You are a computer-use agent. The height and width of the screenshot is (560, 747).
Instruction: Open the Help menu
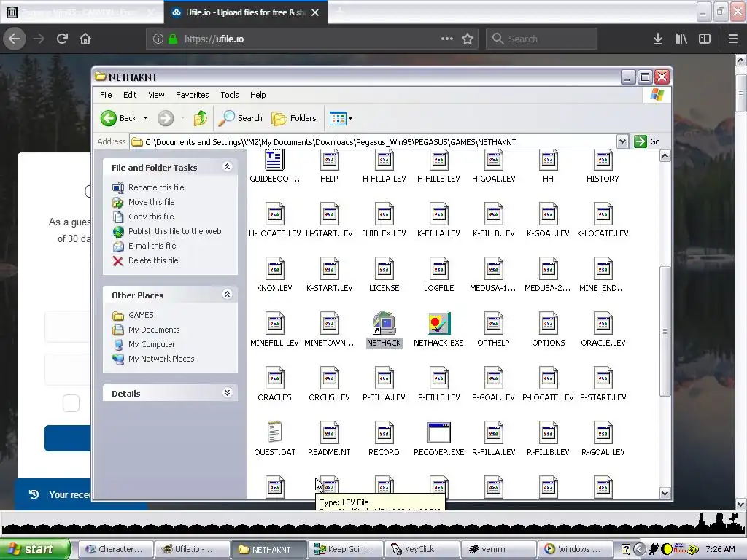click(x=258, y=95)
